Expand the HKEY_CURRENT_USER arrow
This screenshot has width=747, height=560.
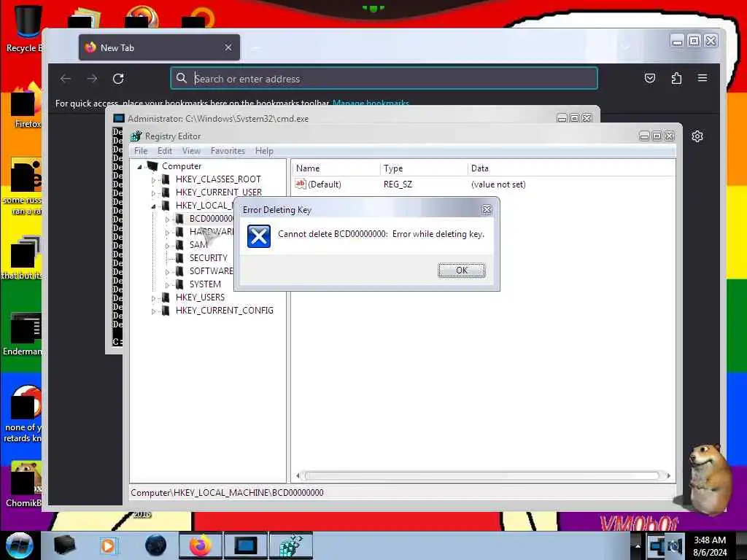point(153,192)
